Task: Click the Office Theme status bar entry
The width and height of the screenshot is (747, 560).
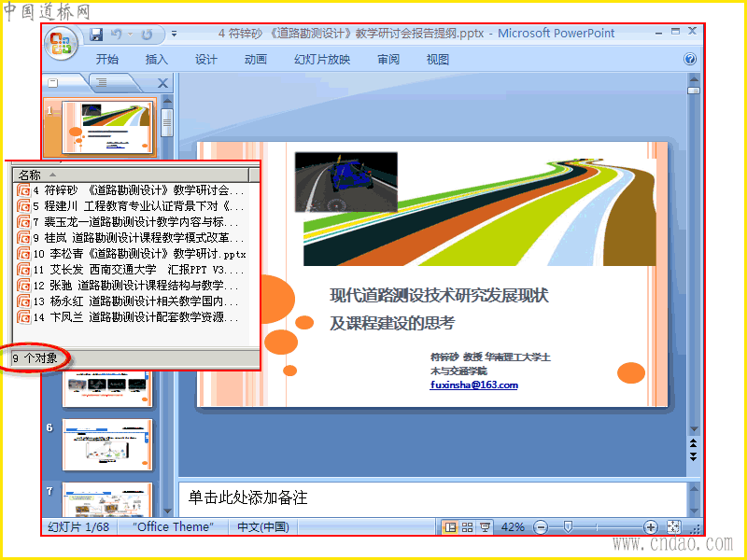Action: click(174, 526)
